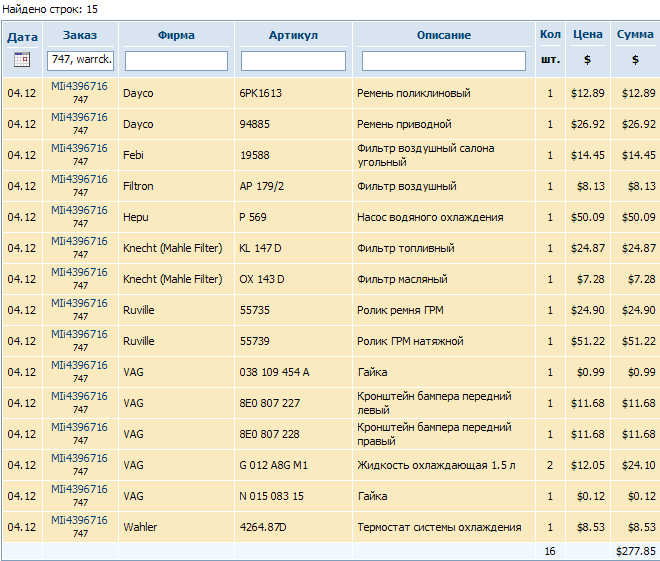
Task: Select the total quantity '16'
Action: click(x=550, y=551)
